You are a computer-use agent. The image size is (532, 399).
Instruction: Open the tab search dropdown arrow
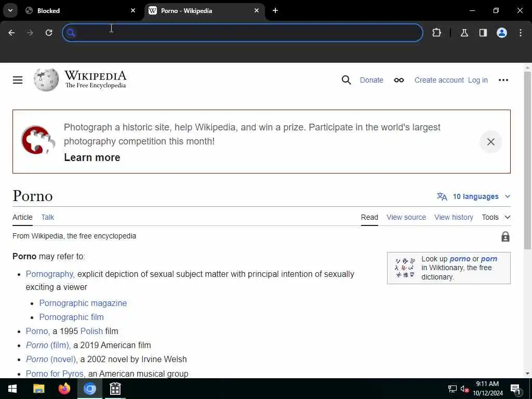coord(10,10)
